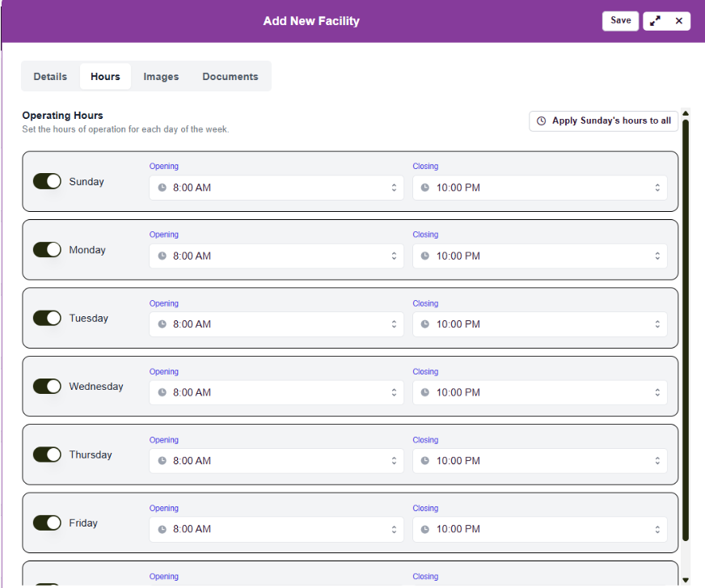The height and width of the screenshot is (588, 705).
Task: Click clock icon in Tuesday opening field
Action: (162, 324)
